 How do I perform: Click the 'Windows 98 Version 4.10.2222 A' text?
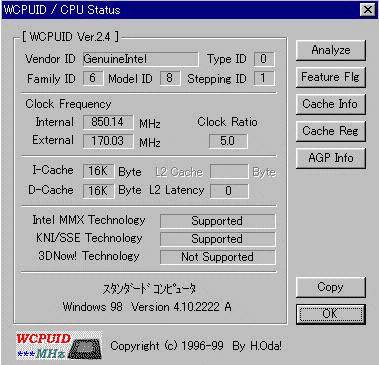[x=147, y=307]
